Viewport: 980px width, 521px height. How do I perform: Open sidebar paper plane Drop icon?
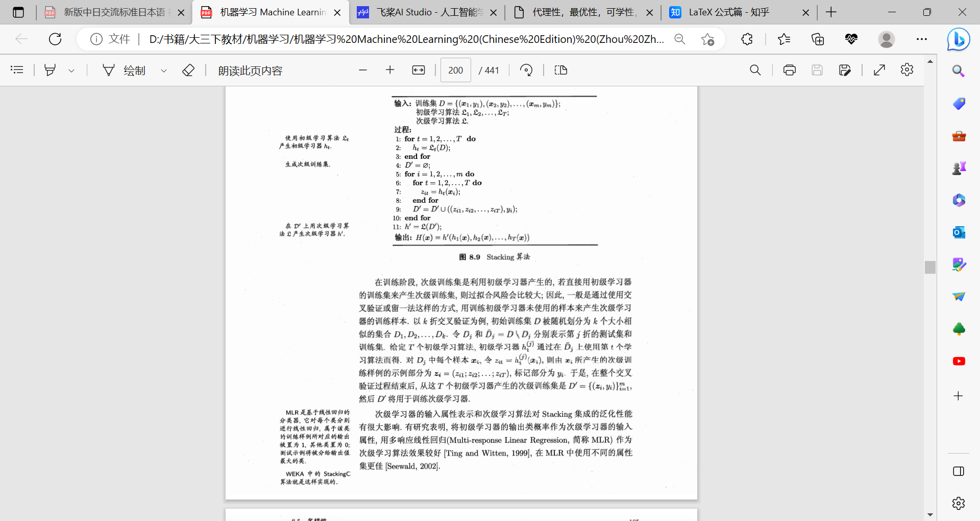[959, 297]
